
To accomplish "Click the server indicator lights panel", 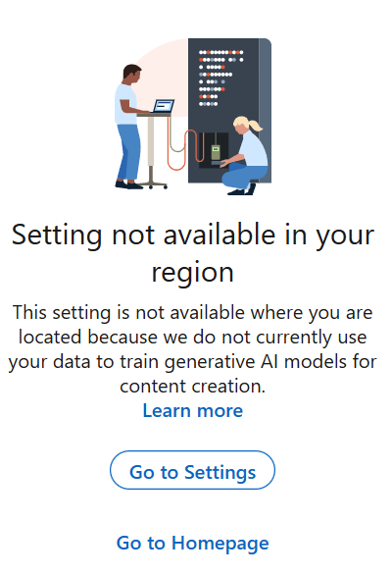I will click(221, 78).
